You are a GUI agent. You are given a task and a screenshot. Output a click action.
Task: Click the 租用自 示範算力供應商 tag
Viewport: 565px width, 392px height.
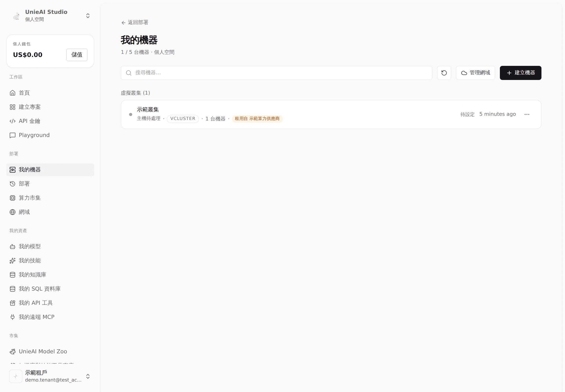257,119
